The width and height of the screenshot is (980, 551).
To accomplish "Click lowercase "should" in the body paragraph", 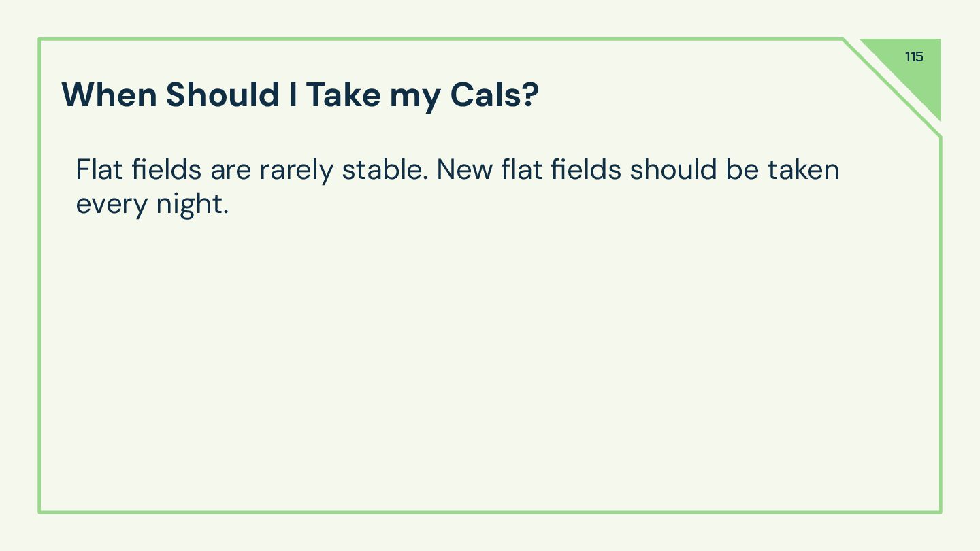I will (x=673, y=169).
